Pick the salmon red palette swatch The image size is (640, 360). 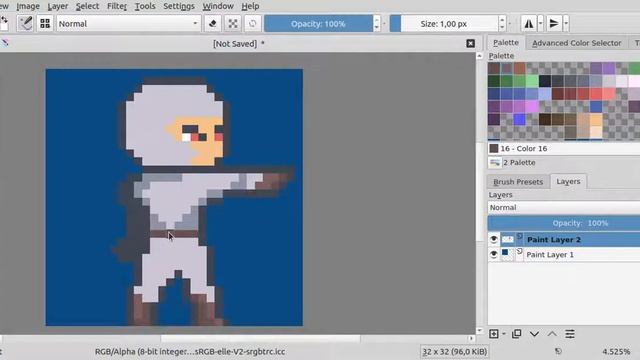point(608,93)
